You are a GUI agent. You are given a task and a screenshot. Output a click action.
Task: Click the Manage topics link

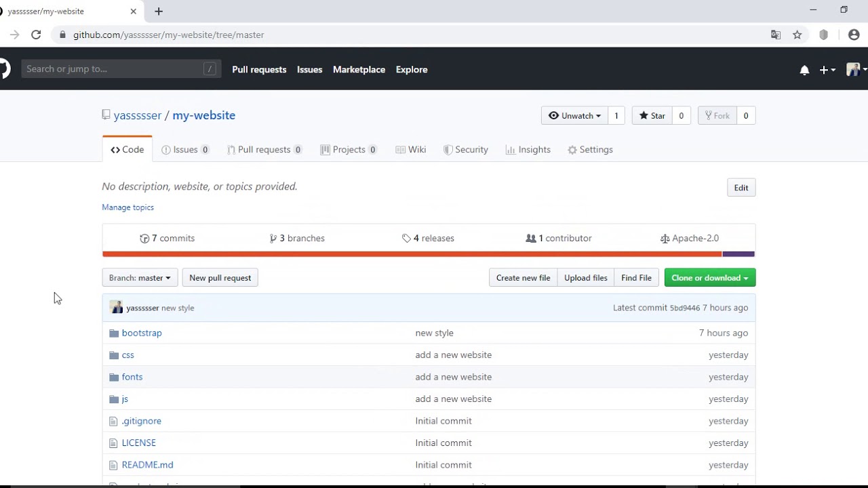click(127, 207)
